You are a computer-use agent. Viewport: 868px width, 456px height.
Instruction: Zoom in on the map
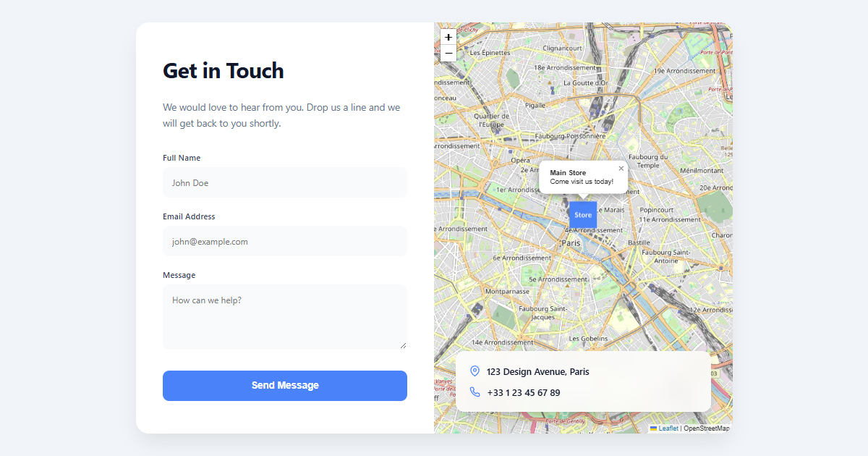[448, 37]
